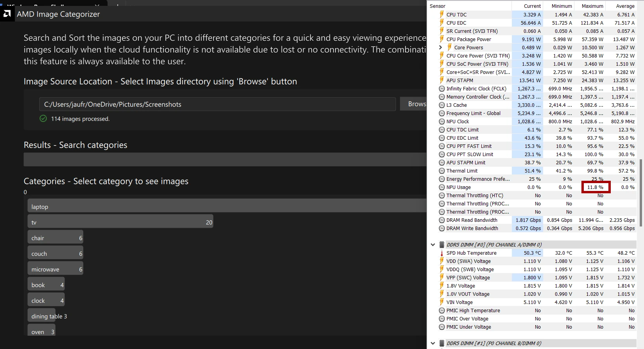This screenshot has height=349, width=644.
Task: Click the sensor list vertical scrollbar
Action: coord(641,192)
